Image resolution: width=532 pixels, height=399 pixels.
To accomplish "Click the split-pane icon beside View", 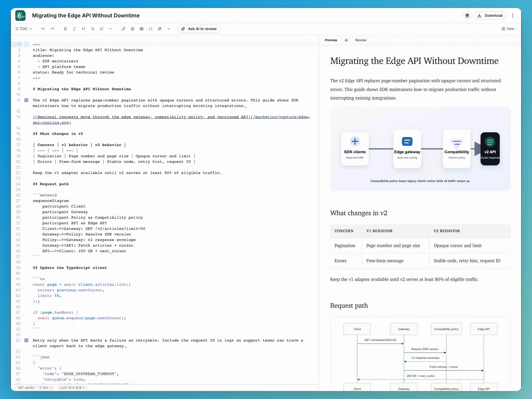I will point(503,29).
